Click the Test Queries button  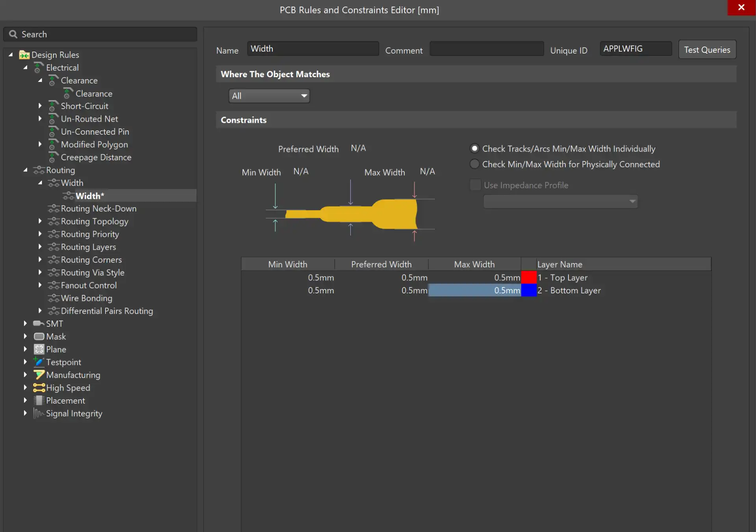tap(707, 50)
